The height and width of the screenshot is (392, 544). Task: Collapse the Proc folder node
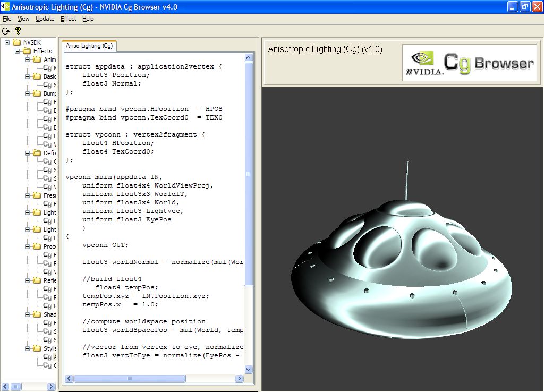point(27,246)
